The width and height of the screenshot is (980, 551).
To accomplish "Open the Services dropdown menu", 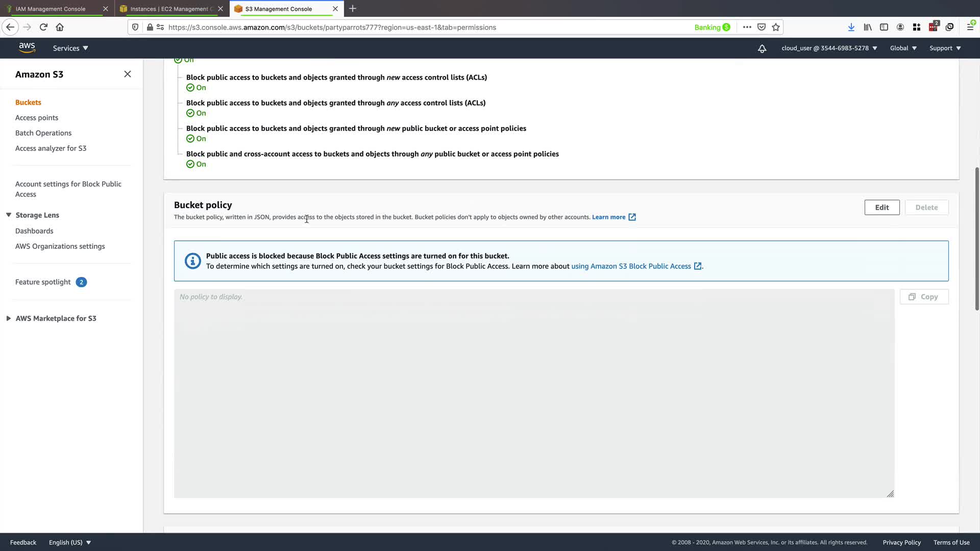I will pos(70,48).
